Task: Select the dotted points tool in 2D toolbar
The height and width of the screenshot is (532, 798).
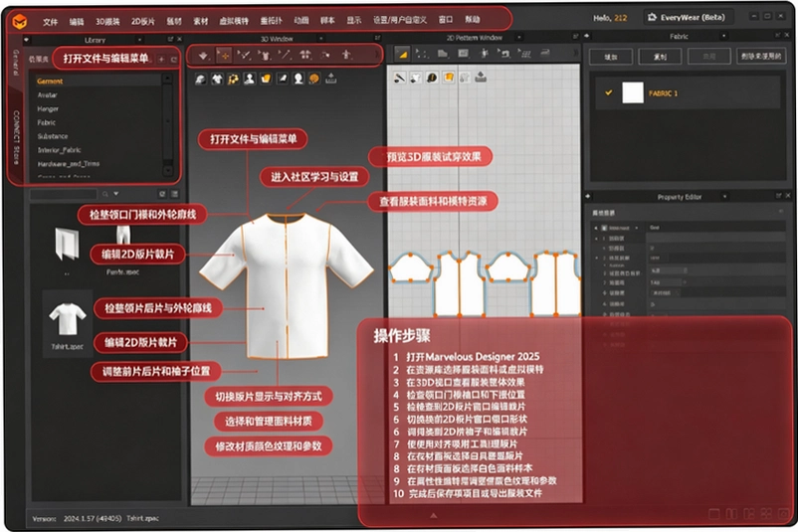Action: pos(422,54)
